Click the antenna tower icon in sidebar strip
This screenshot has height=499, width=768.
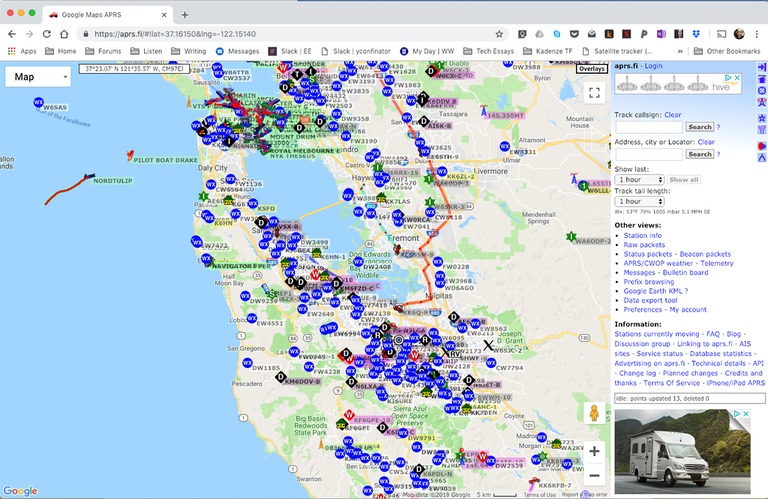click(762, 130)
